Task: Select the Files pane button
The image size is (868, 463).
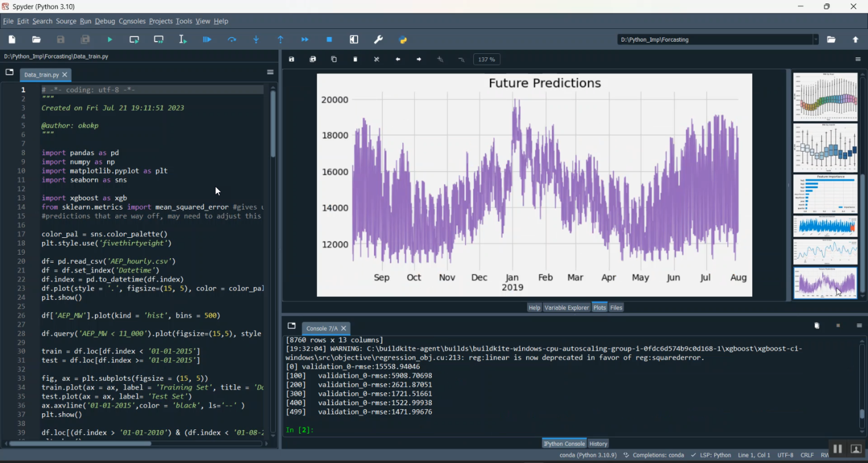Action: tap(616, 307)
